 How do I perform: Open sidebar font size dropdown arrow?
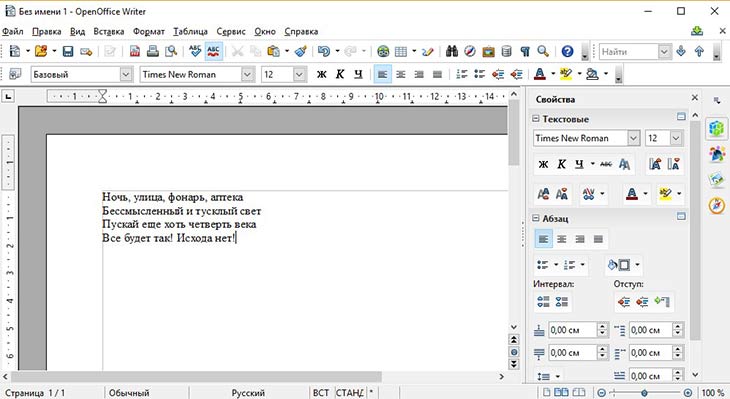click(676, 138)
